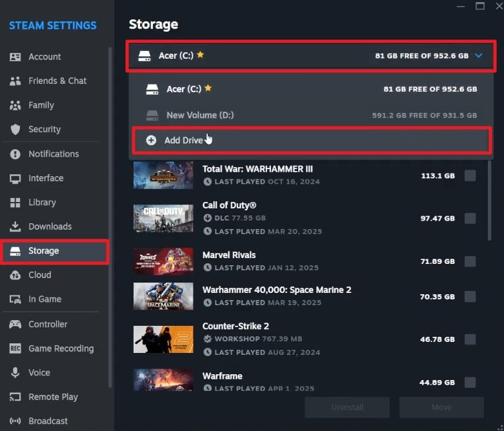This screenshot has width=504, height=431.
Task: Click the Space Marine 2 thumbnail
Action: point(163,296)
